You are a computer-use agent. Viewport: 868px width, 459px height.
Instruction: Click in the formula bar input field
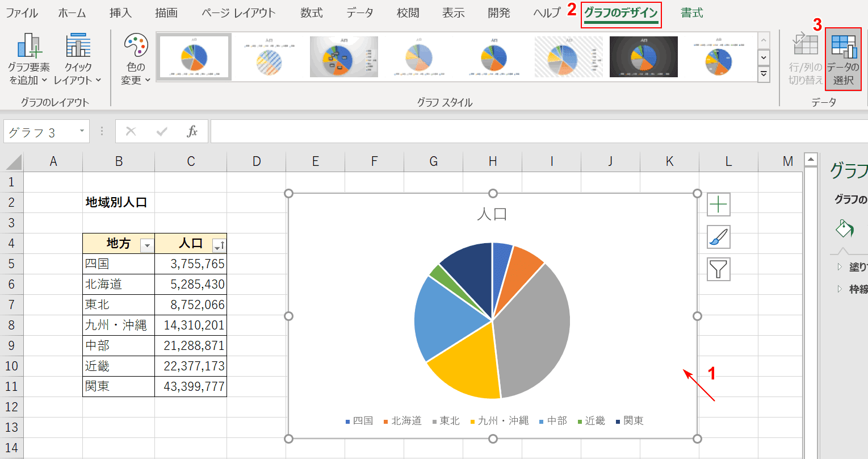pyautogui.click(x=538, y=132)
